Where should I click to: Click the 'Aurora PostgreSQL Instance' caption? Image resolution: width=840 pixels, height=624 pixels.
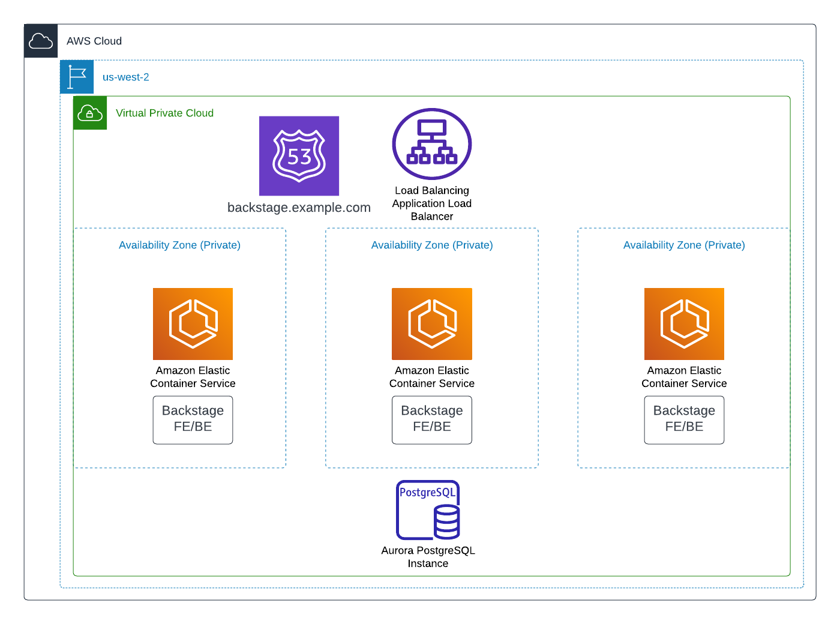[428, 557]
